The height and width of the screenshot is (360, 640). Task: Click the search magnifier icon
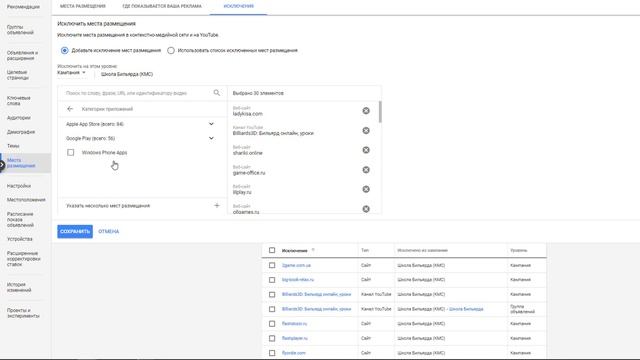click(x=217, y=93)
